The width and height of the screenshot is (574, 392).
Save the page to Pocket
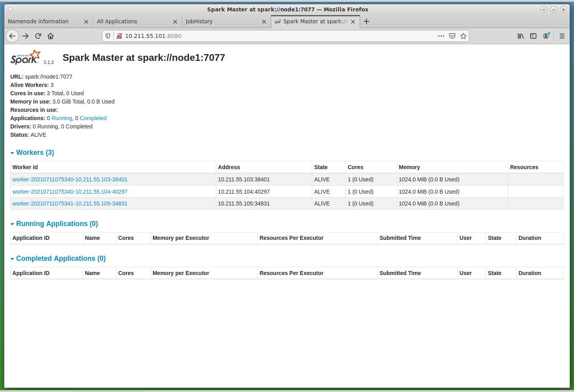[452, 36]
